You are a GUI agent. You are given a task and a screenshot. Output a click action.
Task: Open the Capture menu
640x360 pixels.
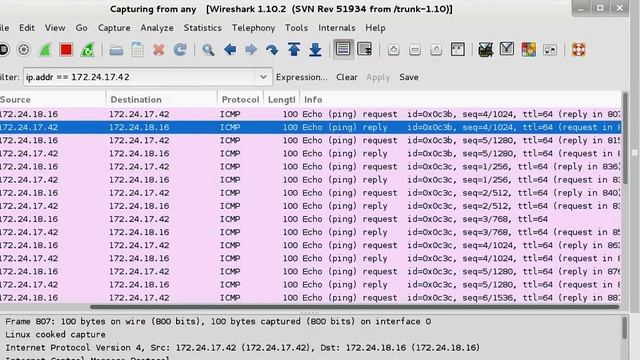[114, 28]
